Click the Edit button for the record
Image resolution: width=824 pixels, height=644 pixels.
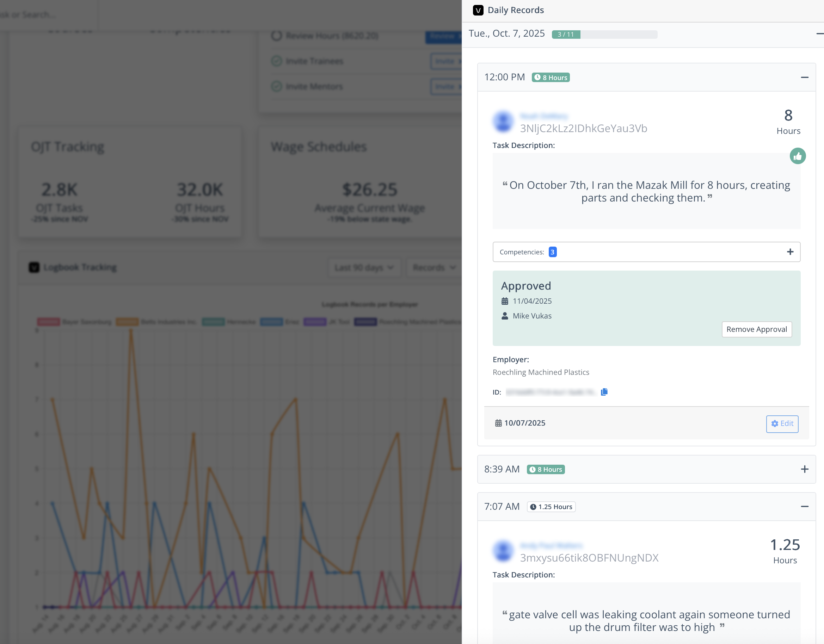coord(782,423)
